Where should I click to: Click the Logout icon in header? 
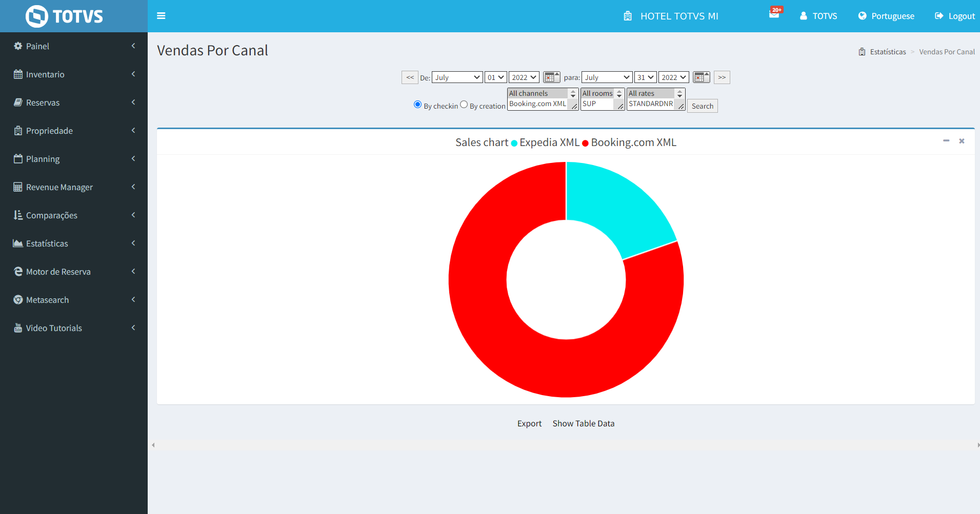tap(939, 16)
